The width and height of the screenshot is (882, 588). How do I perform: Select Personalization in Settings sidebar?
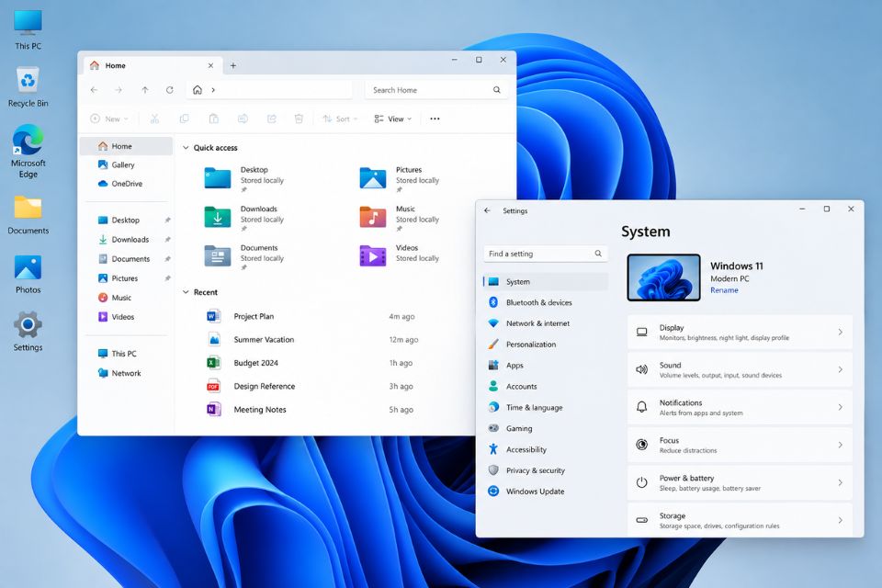tap(546, 345)
